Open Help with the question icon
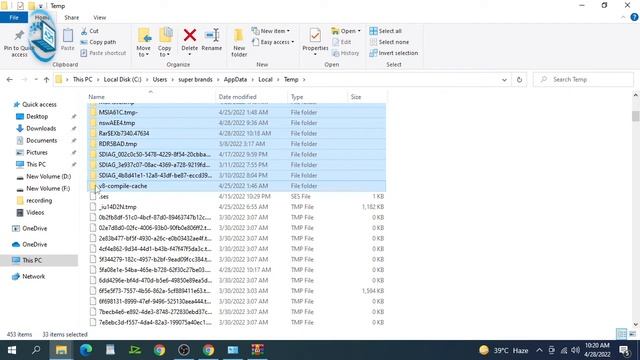This screenshot has width=640, height=360. pyautogui.click(x=634, y=18)
